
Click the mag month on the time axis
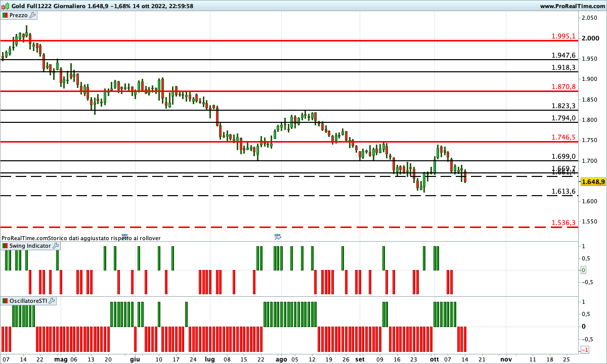point(60,359)
